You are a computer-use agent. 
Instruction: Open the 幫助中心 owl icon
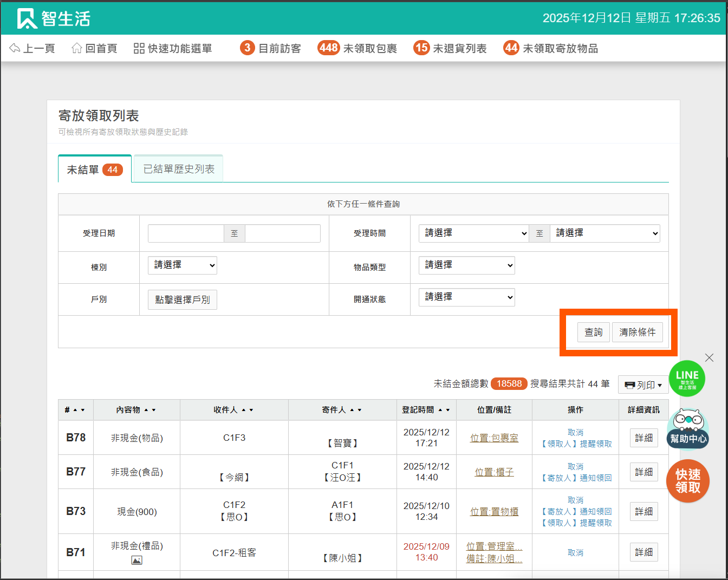click(687, 428)
